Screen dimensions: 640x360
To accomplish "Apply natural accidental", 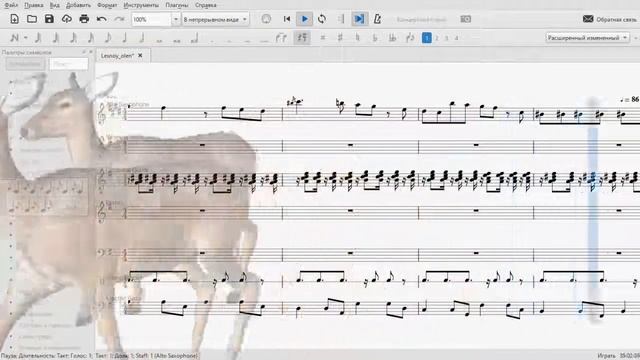I will coord(358,38).
